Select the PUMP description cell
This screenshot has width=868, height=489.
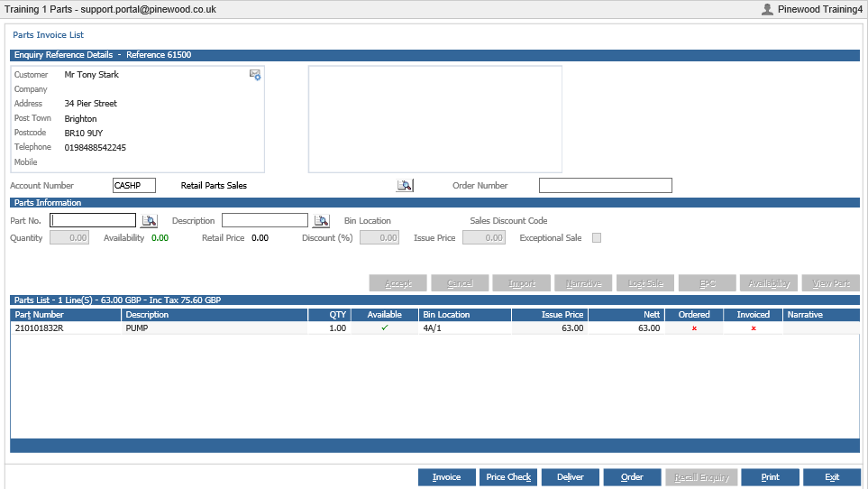point(215,328)
